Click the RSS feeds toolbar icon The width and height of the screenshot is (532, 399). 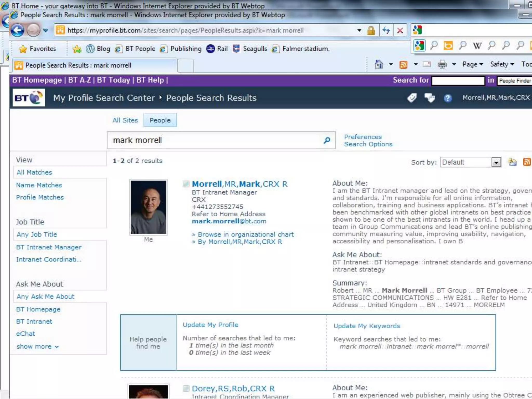pyautogui.click(x=403, y=64)
